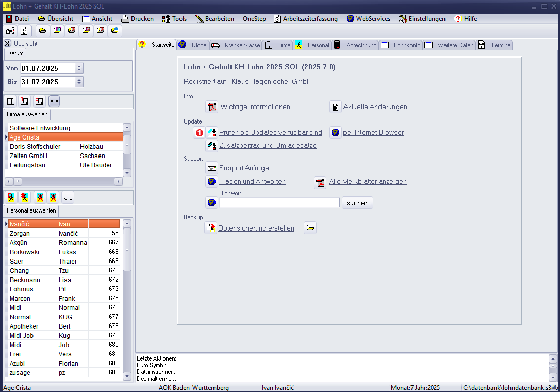
Task: Open the backup folder icon button
Action: pyautogui.click(x=310, y=228)
